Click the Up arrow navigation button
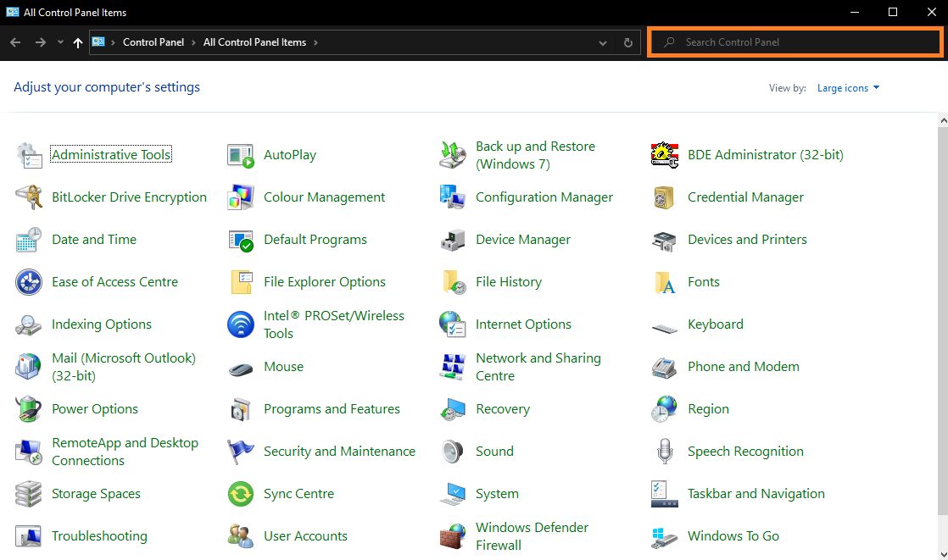948x560 pixels. coord(77,42)
